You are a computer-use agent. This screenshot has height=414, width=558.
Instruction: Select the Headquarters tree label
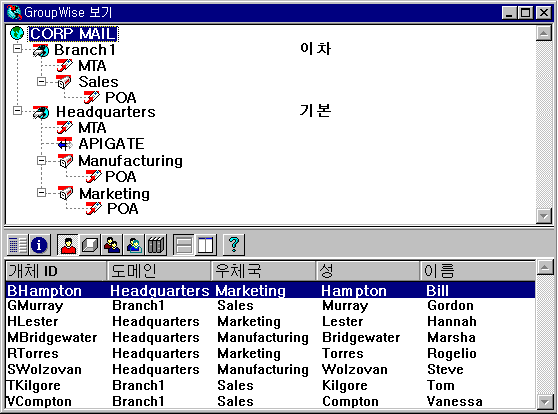click(x=106, y=112)
